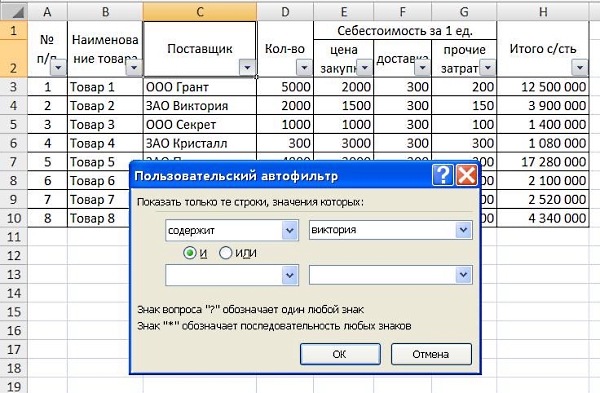Expand the second condition dropdown
This screenshot has width=600, height=393.
tap(290, 275)
